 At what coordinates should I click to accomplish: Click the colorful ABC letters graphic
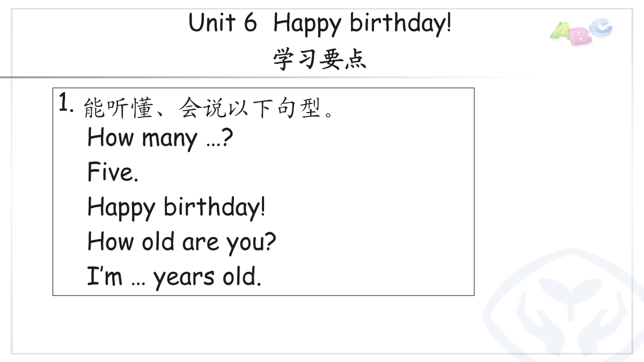coord(581,32)
